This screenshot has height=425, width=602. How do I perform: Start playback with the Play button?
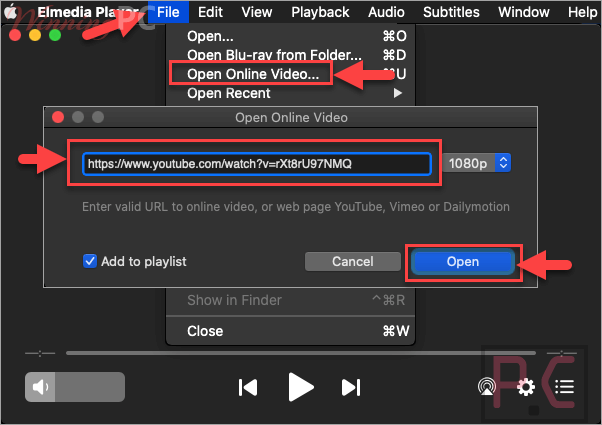[301, 387]
